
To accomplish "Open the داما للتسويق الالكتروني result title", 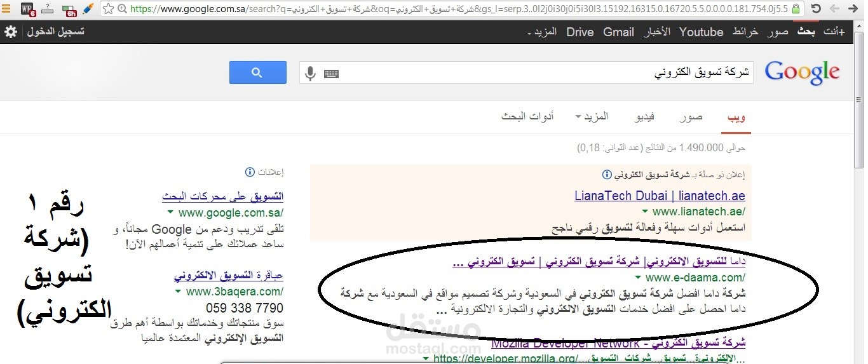I will (x=599, y=262).
